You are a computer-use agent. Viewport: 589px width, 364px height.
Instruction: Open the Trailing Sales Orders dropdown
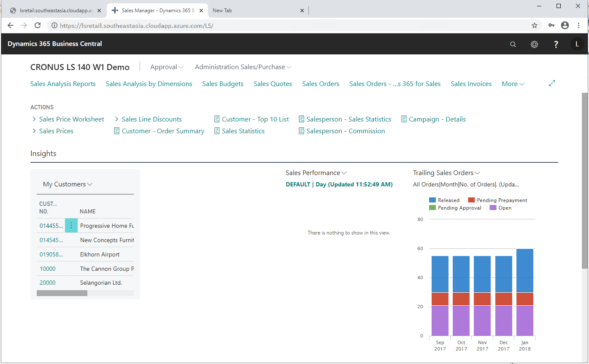(x=446, y=173)
